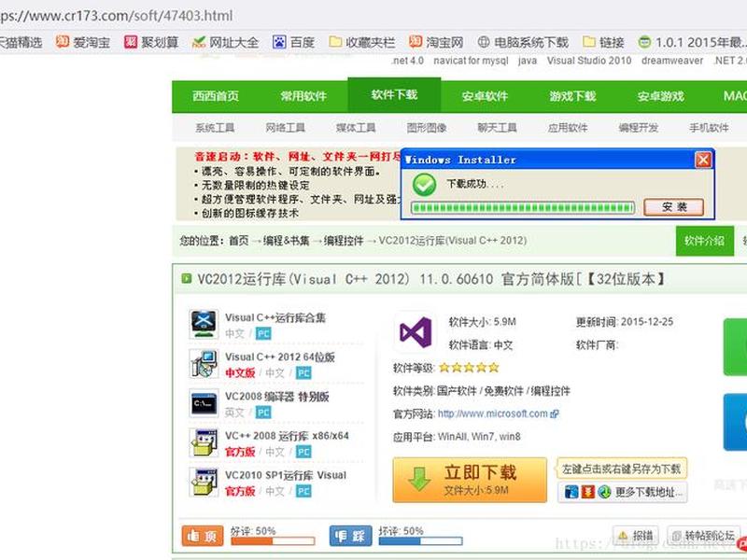Image resolution: width=747 pixels, height=560 pixels.
Task: Open the 收藏夹栏 bookmarks folder
Action: (x=362, y=42)
